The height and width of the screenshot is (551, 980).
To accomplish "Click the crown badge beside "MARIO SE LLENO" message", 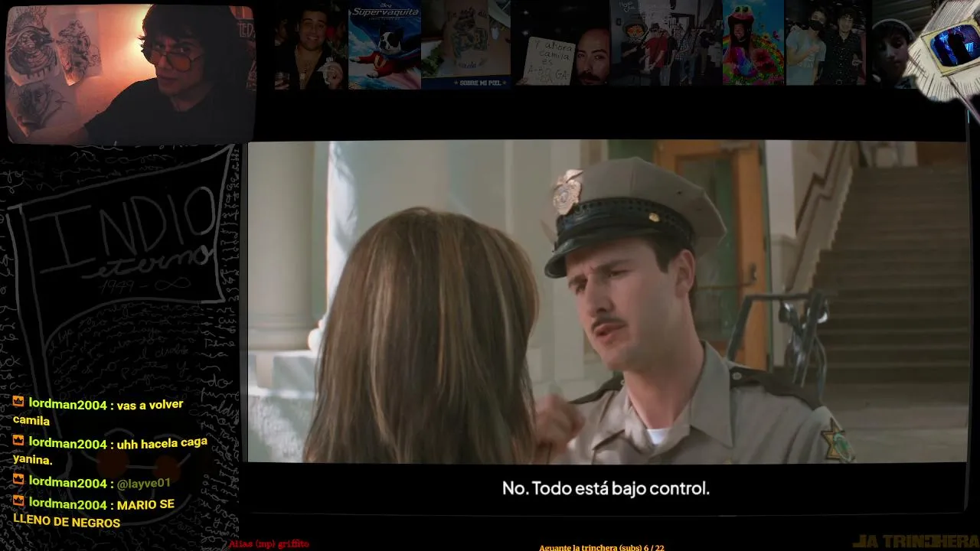I will tap(18, 502).
